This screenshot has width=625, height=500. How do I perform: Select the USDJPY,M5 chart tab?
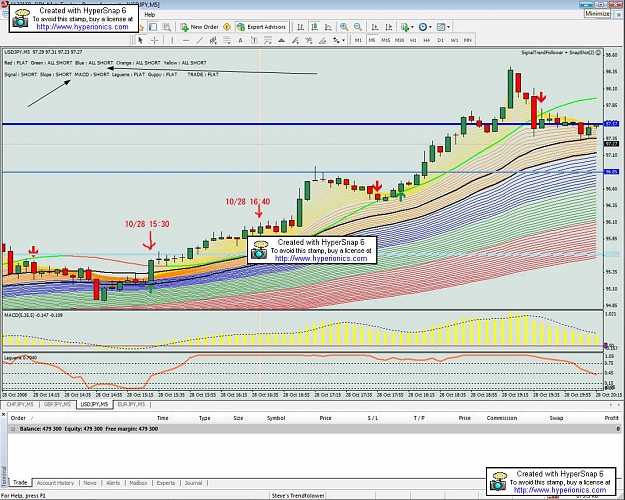[x=94, y=404]
